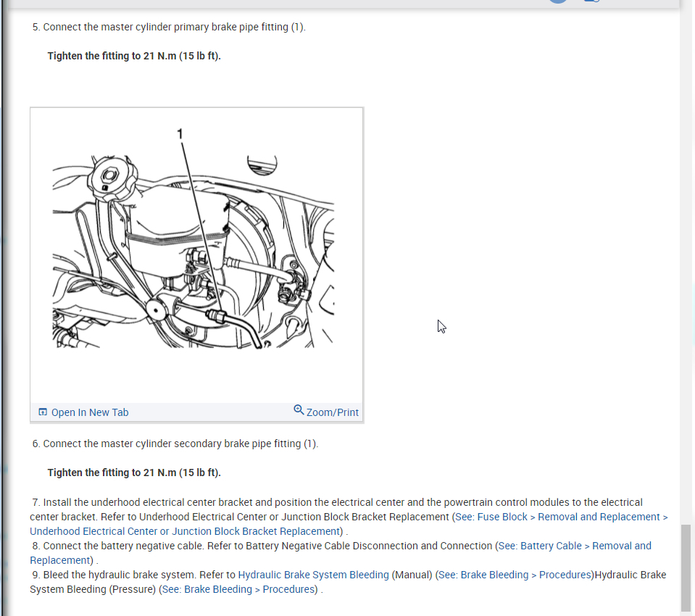Open the image in a new tab link
The height and width of the screenshot is (616, 695).
(x=90, y=412)
